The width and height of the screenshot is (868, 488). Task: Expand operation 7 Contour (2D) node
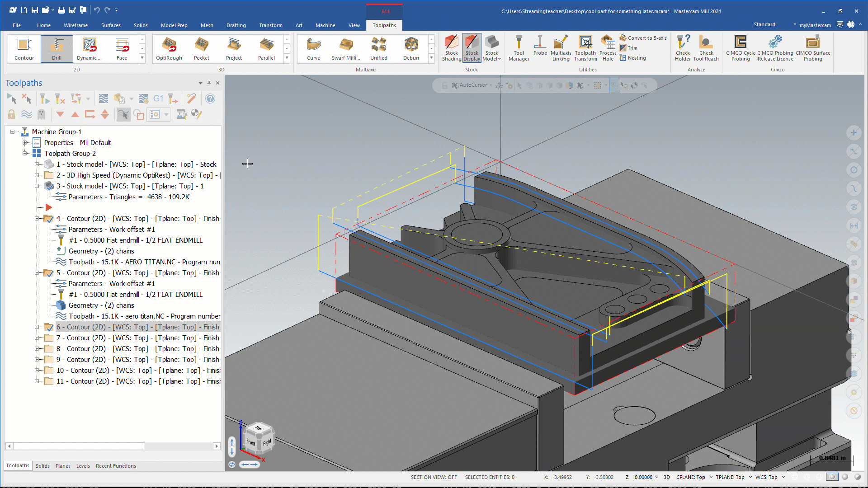click(x=37, y=338)
